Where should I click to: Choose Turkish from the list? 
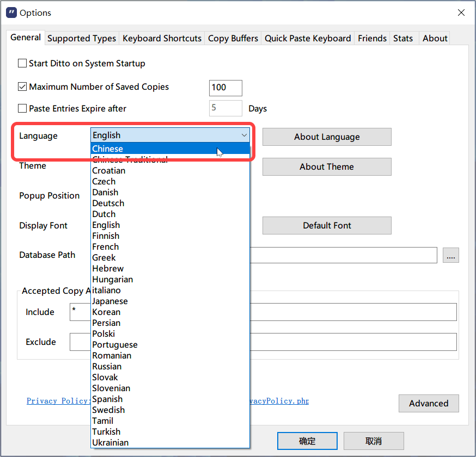(170, 432)
